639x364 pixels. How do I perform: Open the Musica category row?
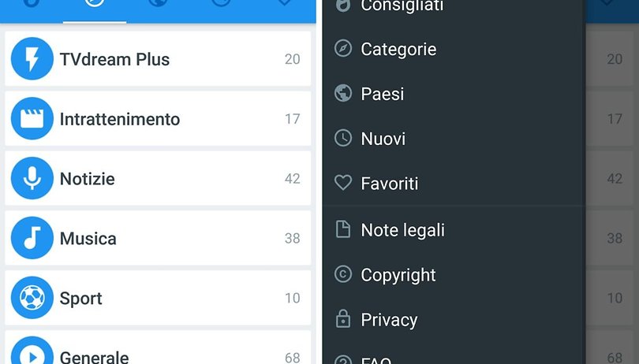coord(158,238)
